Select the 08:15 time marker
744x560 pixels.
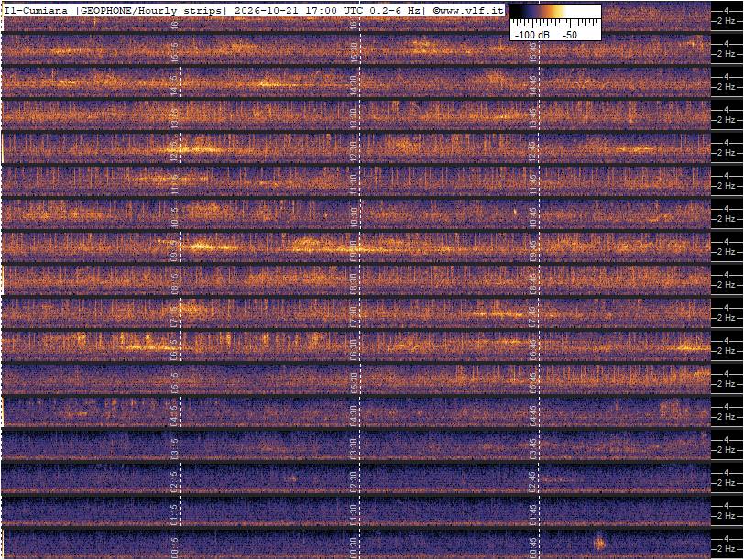pyautogui.click(x=176, y=284)
